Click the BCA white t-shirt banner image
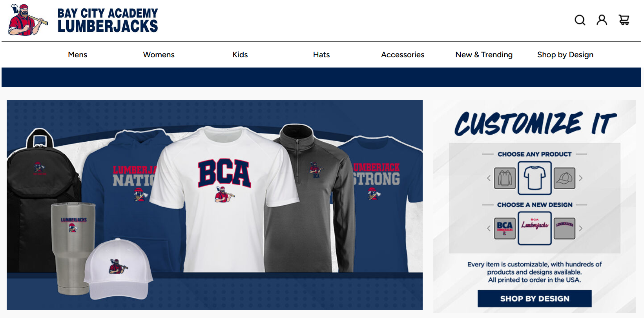 [x=224, y=199]
